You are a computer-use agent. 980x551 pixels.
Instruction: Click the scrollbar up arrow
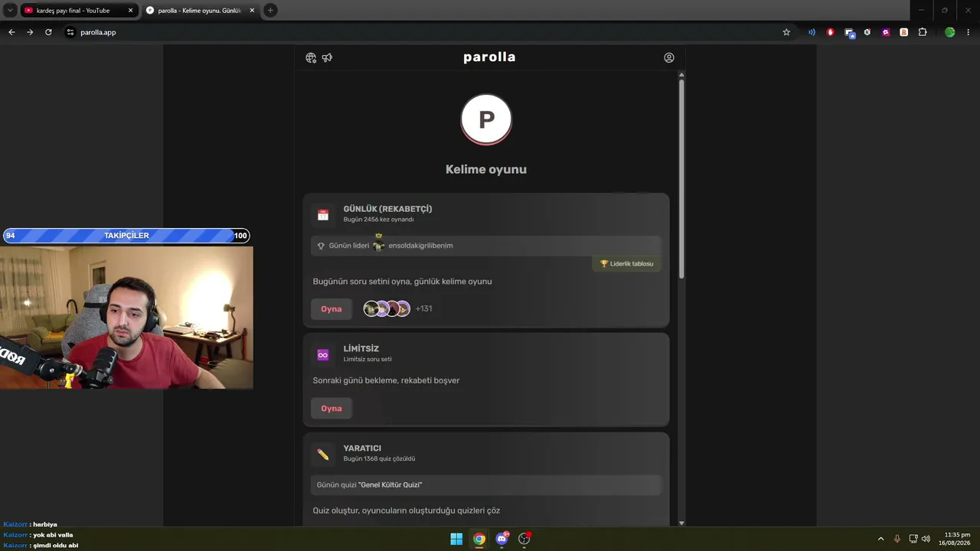(681, 74)
